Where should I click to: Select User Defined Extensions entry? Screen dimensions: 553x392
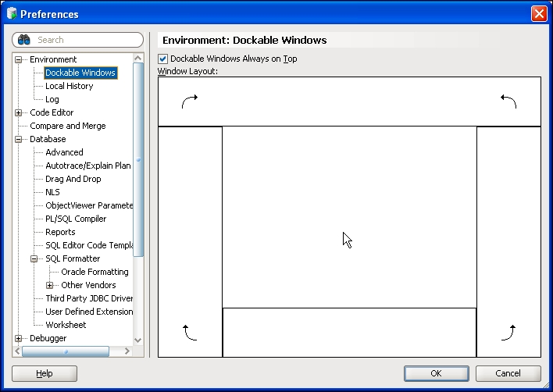[89, 312]
